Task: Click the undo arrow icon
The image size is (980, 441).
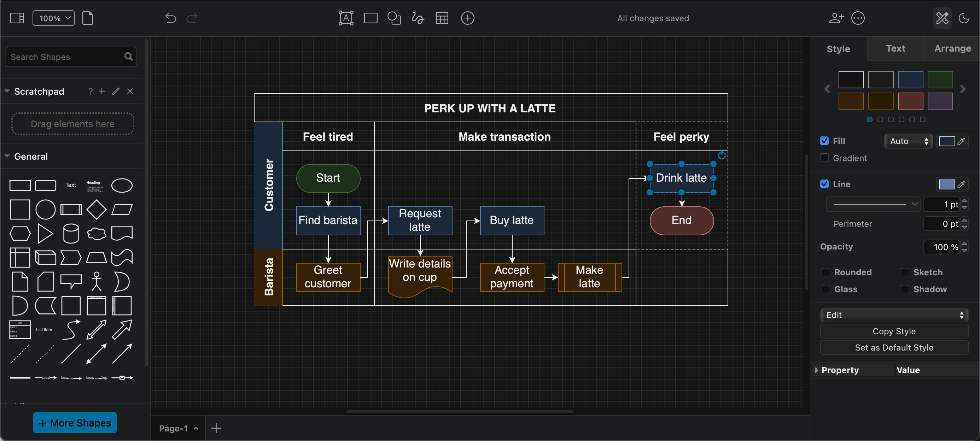Action: [172, 17]
